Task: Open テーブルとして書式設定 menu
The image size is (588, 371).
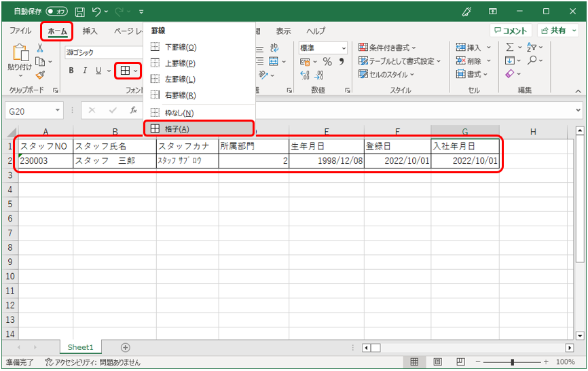Action: point(399,61)
